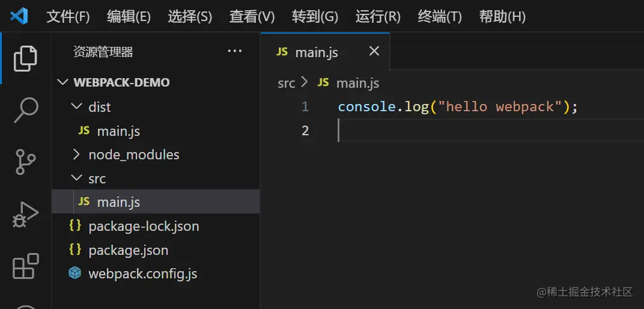Click the JS icon on the main.js tab
The image size is (644, 309).
pyautogui.click(x=282, y=52)
